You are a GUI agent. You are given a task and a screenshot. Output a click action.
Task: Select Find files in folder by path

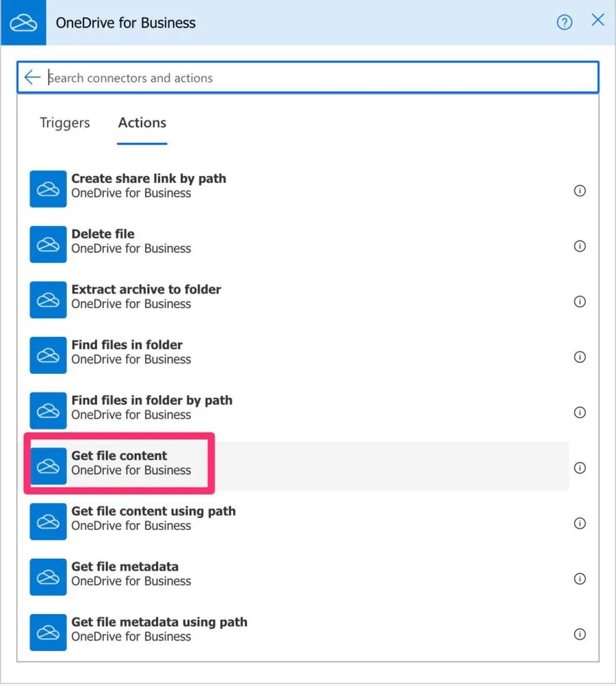(x=151, y=407)
